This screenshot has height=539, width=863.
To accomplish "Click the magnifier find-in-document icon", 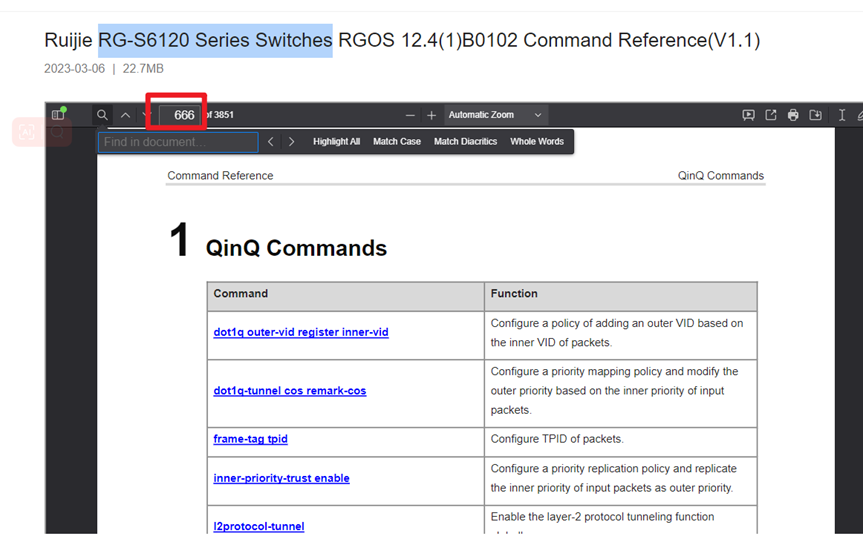I will click(x=102, y=115).
